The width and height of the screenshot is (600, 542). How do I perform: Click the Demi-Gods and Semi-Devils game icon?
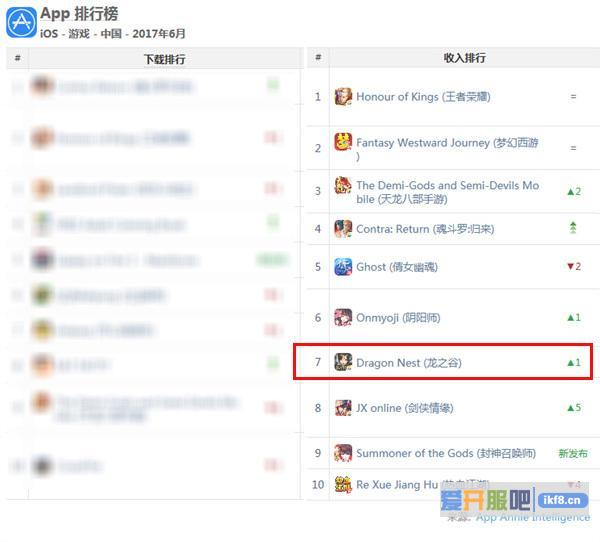[x=343, y=185]
